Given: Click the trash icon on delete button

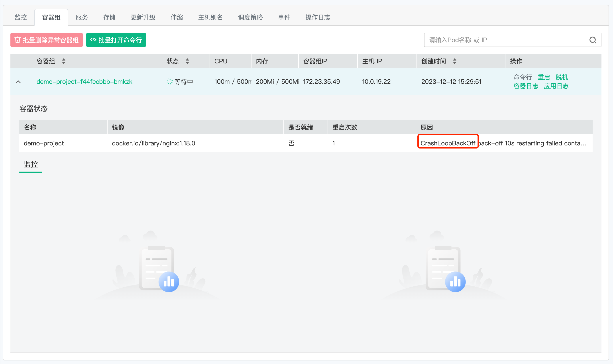Looking at the screenshot, I should click(x=17, y=40).
